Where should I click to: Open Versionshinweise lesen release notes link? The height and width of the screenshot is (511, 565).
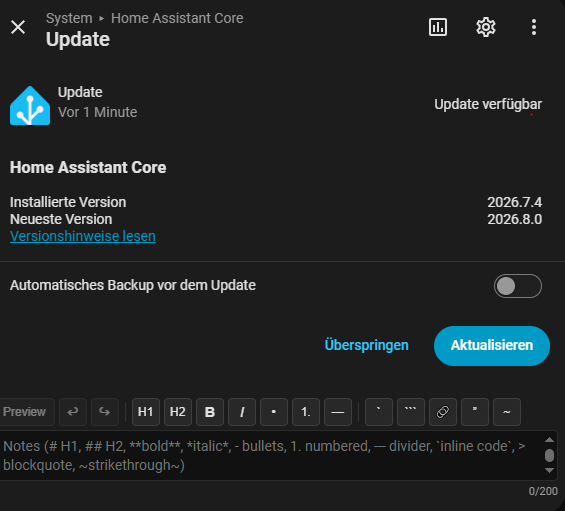coord(83,236)
